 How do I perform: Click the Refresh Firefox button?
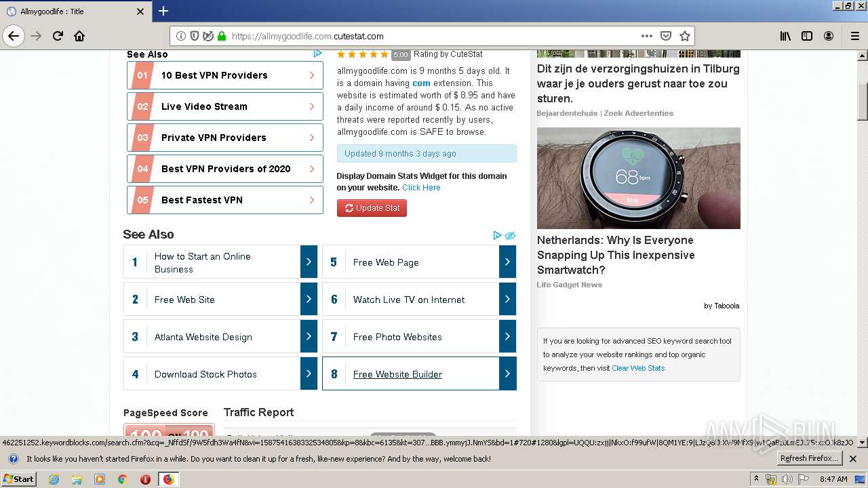tap(810, 459)
